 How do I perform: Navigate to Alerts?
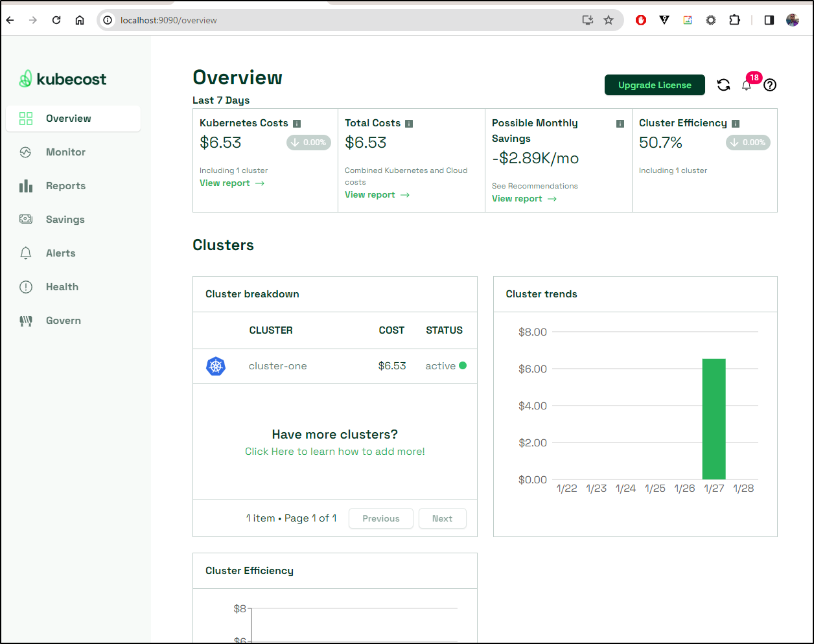(60, 253)
